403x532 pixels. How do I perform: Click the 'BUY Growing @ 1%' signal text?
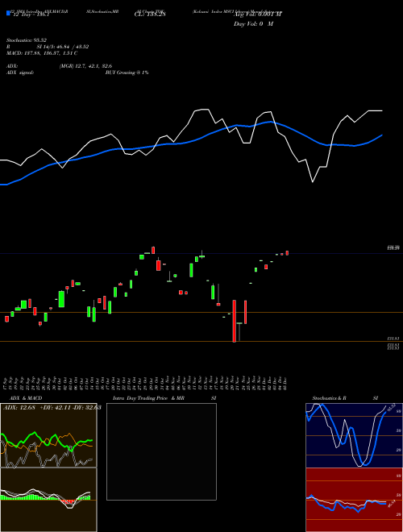coord(127,73)
